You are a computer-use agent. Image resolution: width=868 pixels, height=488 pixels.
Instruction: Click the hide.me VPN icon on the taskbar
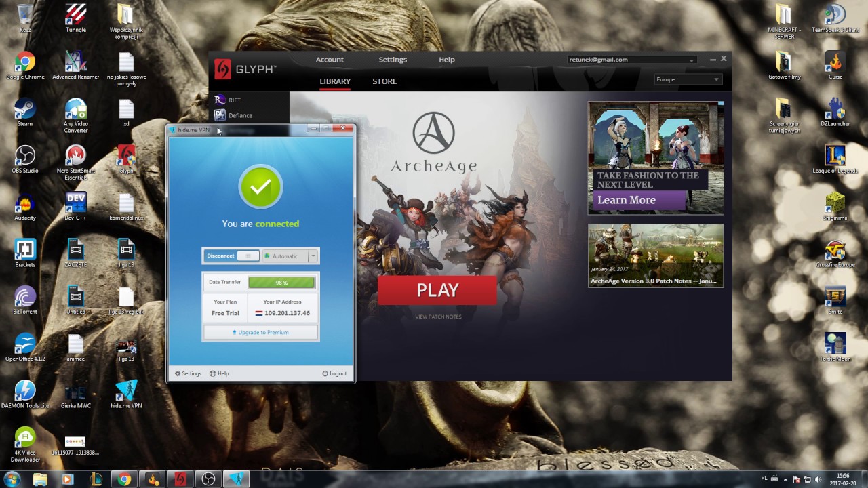click(237, 479)
